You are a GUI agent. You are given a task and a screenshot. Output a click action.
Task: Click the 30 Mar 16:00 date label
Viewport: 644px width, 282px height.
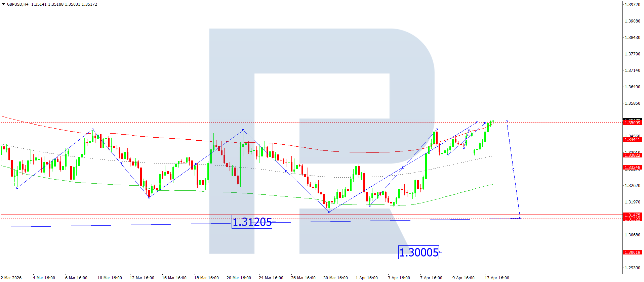(335, 278)
